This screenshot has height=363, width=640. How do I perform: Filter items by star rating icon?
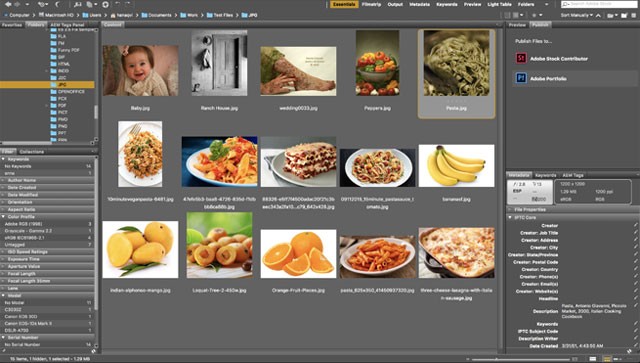(536, 15)
